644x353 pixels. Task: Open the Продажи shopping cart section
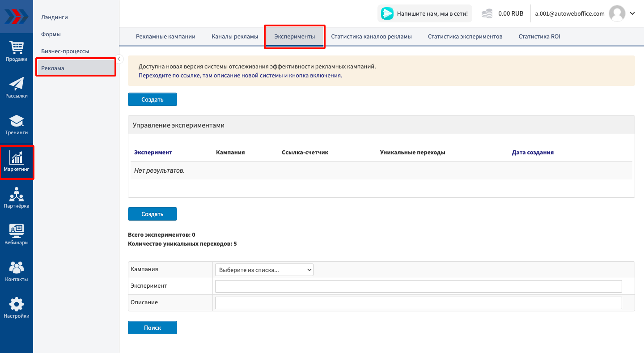coord(17,51)
